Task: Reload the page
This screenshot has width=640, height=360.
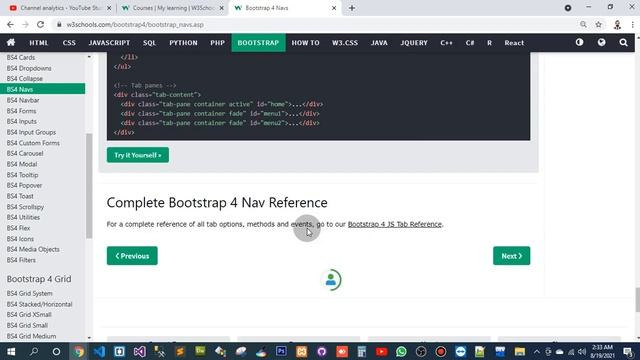Action: coord(40,24)
